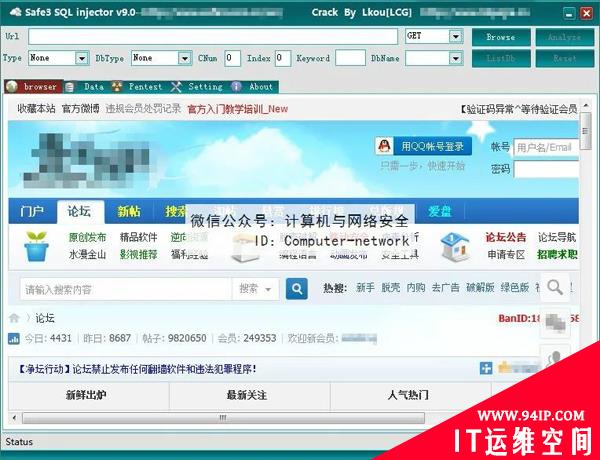Click 原创发布 link
The height and width of the screenshot is (460, 600).
point(88,238)
